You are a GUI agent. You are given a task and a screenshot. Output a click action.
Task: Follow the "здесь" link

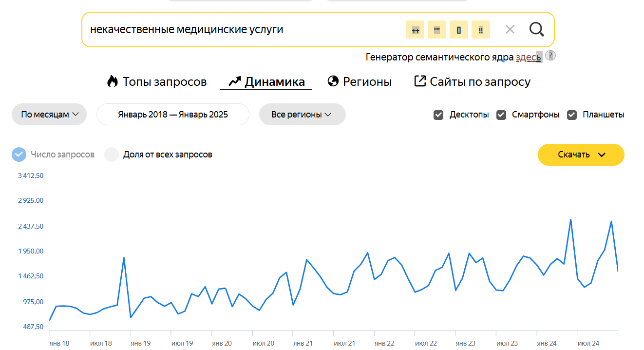(528, 58)
